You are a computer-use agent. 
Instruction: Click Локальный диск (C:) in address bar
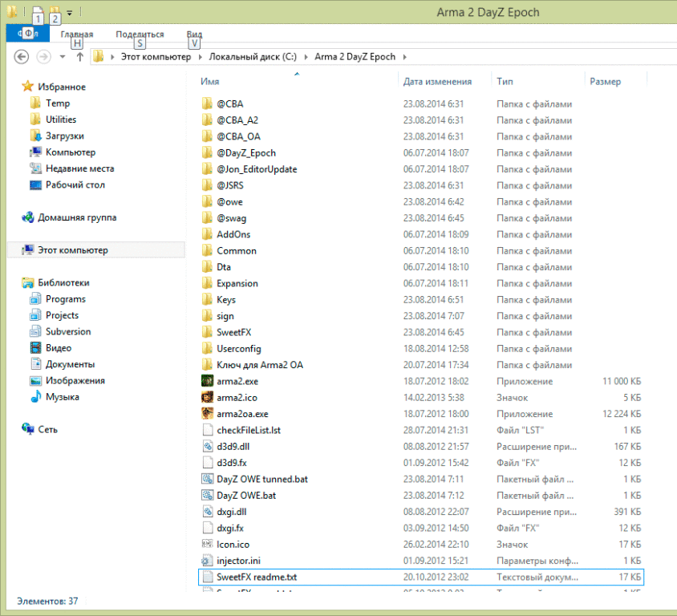[253, 57]
